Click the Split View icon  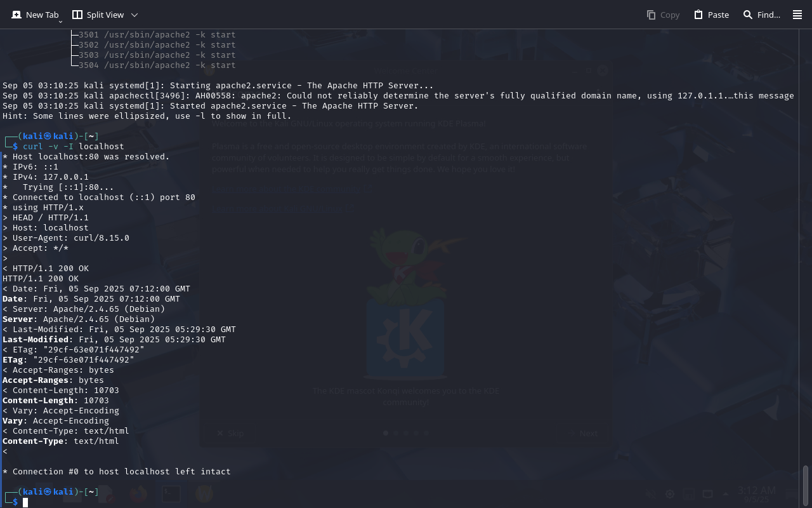pos(77,15)
